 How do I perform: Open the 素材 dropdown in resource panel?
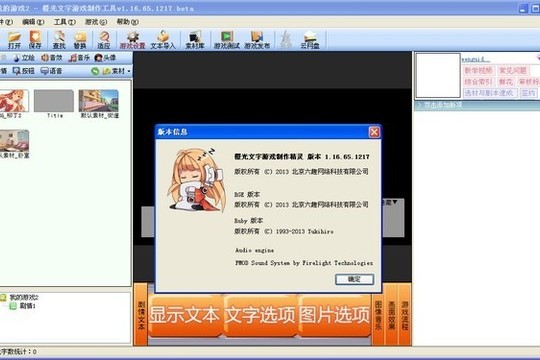tap(116, 71)
